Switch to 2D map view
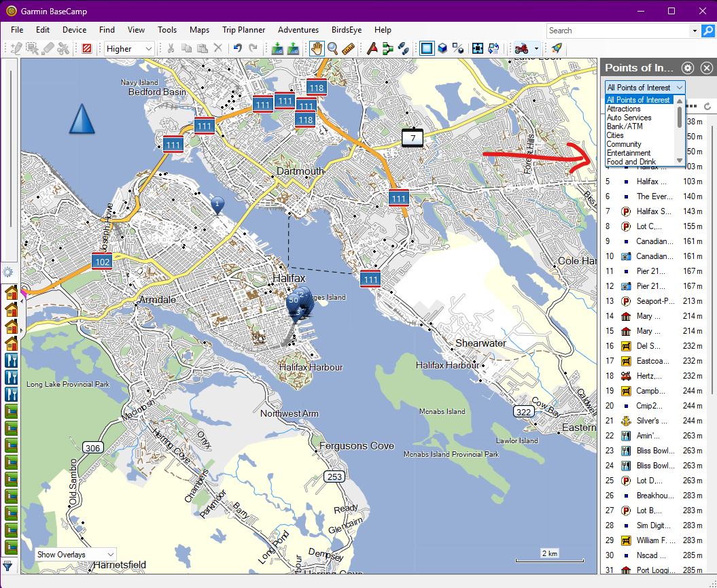This screenshot has height=588, width=717. pyautogui.click(x=427, y=48)
